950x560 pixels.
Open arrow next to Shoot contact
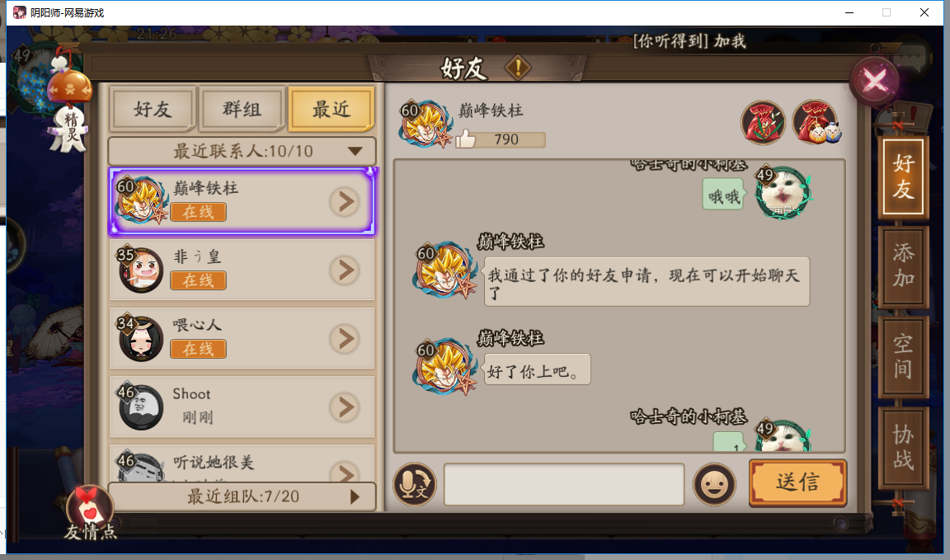tap(345, 407)
